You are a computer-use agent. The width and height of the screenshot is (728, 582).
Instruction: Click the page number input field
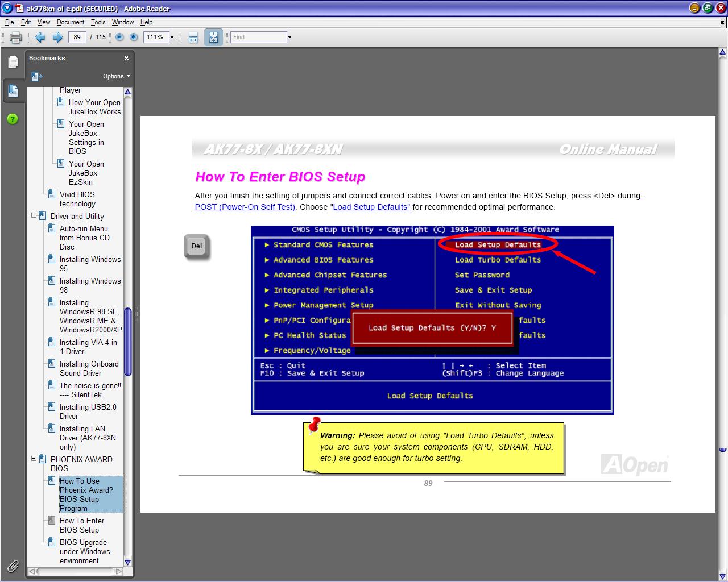[x=77, y=37]
